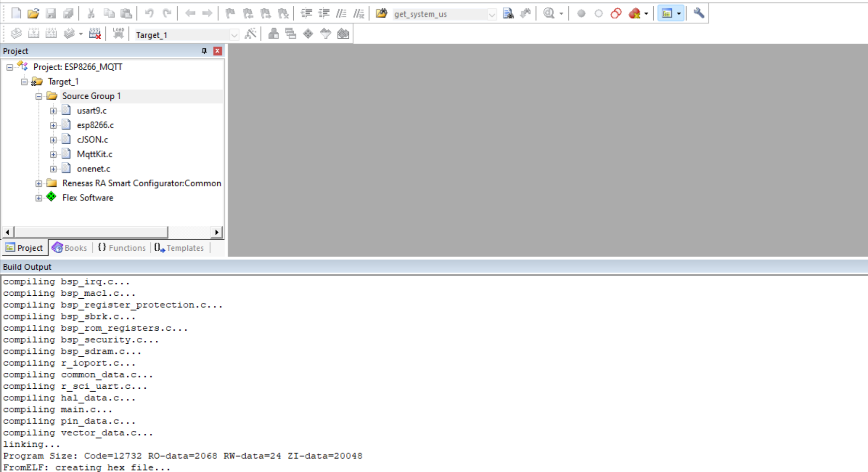Open the Target_1 selection dropdown
Screen dimensions: 868x472
[234, 35]
